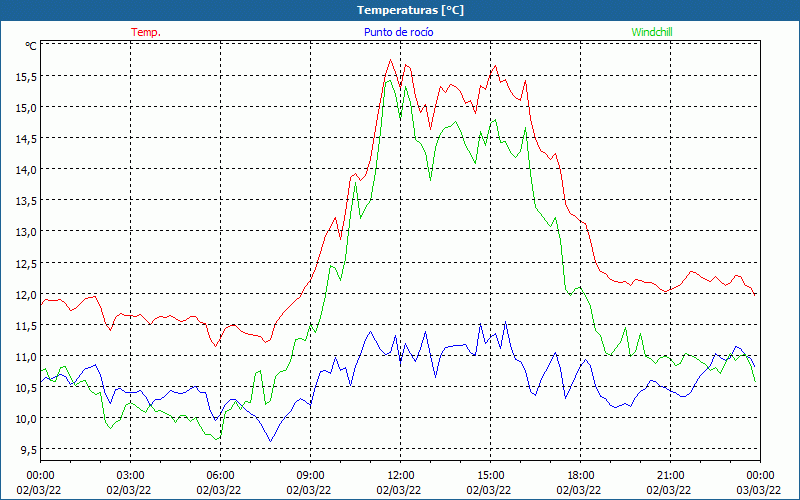Click the '12,0' y-axis value
Viewport: 800px width, 500px height.
26,294
